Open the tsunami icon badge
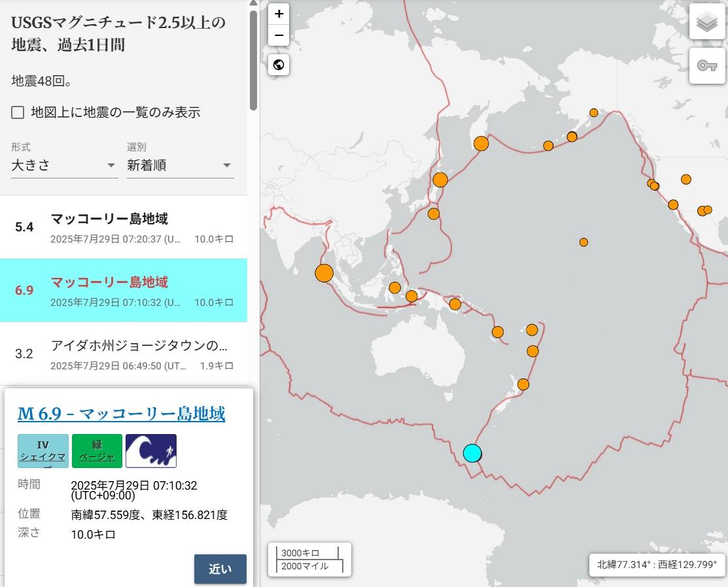728x587 pixels. click(x=150, y=451)
